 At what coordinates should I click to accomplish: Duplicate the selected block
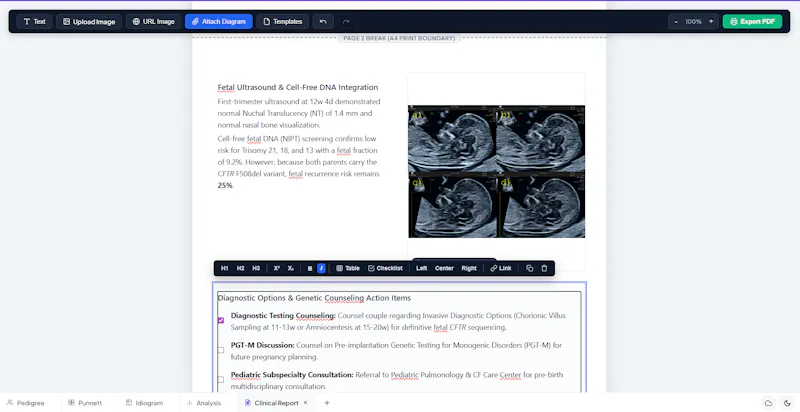click(530, 268)
